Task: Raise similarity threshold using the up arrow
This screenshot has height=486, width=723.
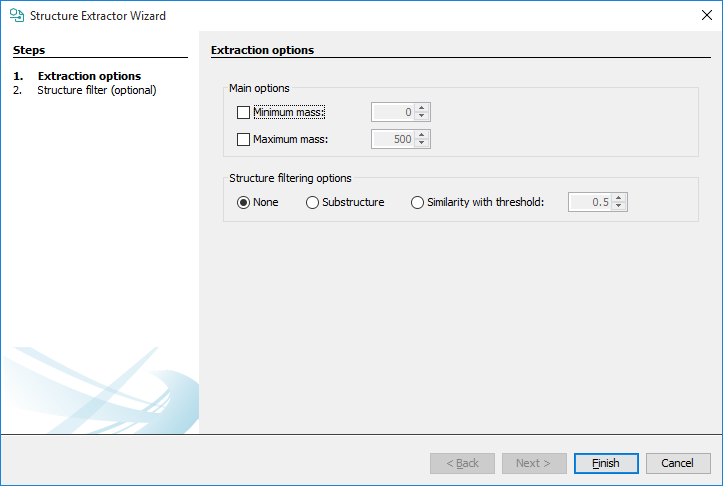Action: coord(619,198)
